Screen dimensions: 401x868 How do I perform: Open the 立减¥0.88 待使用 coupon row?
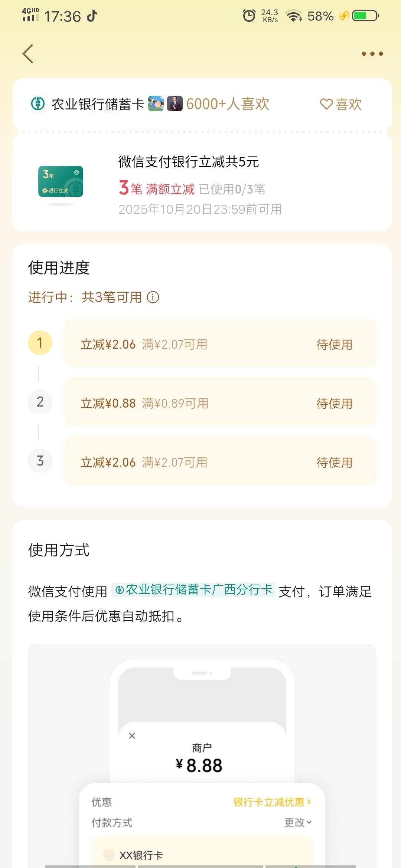pyautogui.click(x=221, y=402)
